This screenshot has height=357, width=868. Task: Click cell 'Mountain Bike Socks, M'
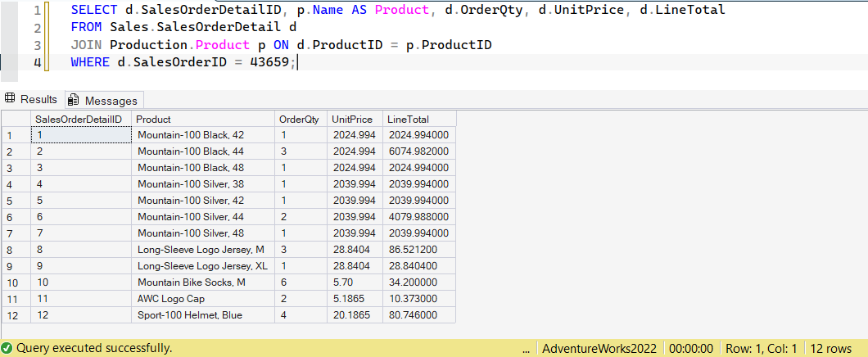click(203, 282)
